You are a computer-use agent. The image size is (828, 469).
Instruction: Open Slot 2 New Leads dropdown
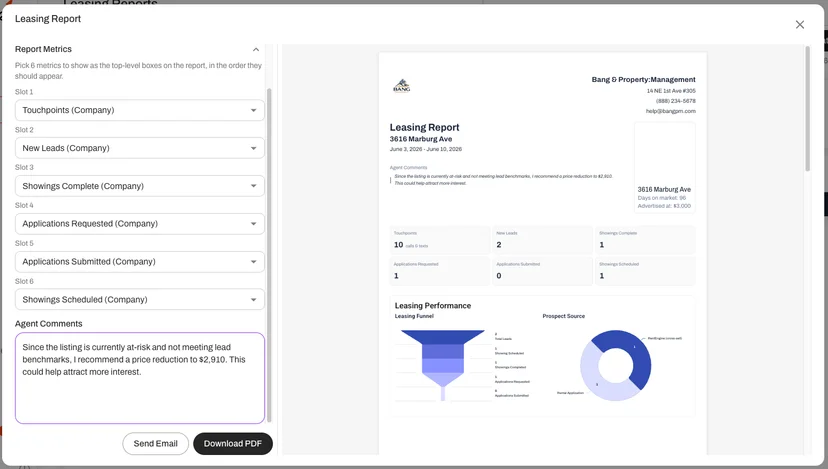point(139,148)
